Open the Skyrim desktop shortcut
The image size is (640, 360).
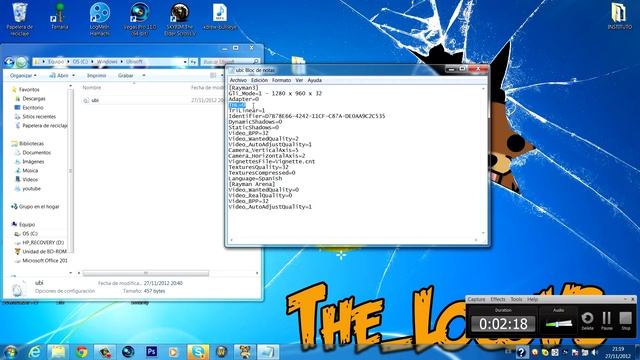[x=180, y=19]
